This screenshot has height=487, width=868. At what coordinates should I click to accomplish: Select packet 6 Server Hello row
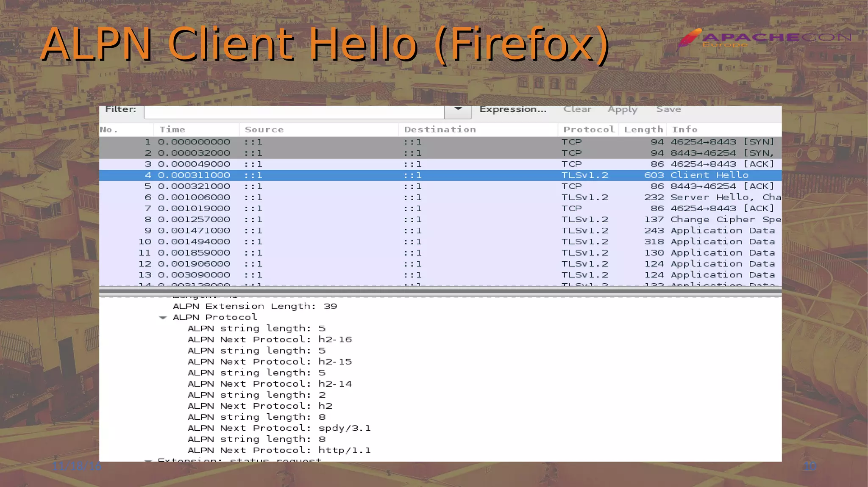pos(440,197)
